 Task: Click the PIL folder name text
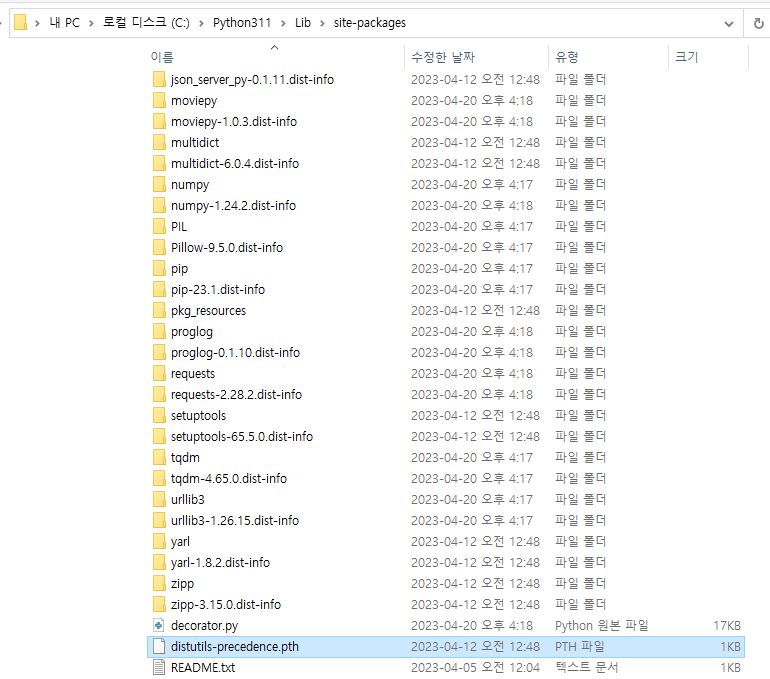click(179, 226)
